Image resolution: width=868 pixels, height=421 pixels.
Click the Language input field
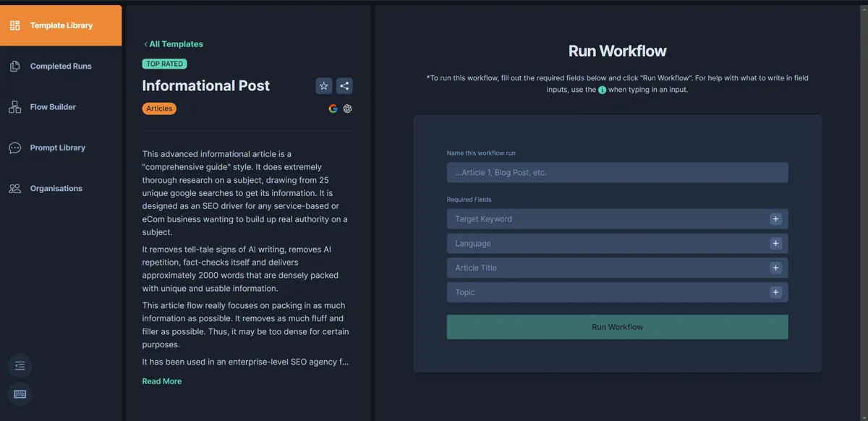point(617,244)
